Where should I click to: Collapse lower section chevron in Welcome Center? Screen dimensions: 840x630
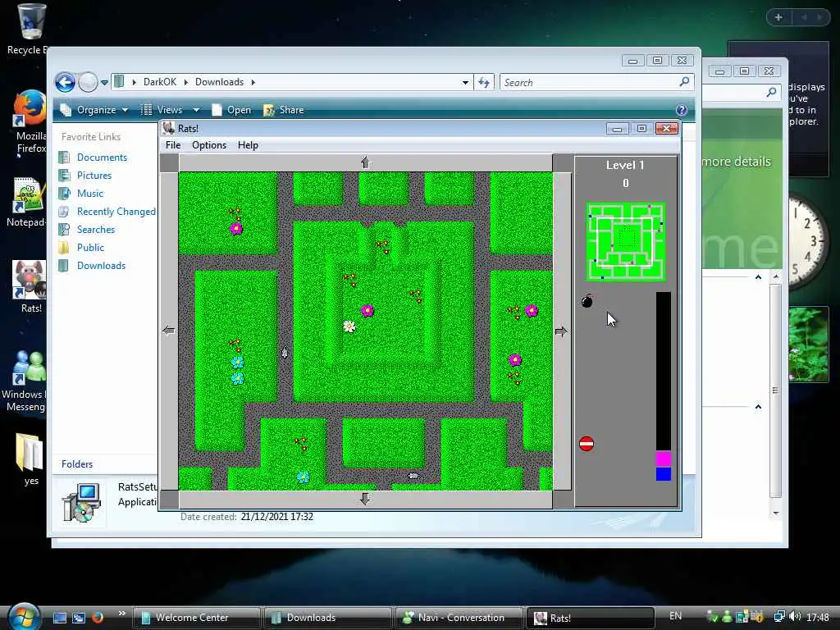coord(758,407)
